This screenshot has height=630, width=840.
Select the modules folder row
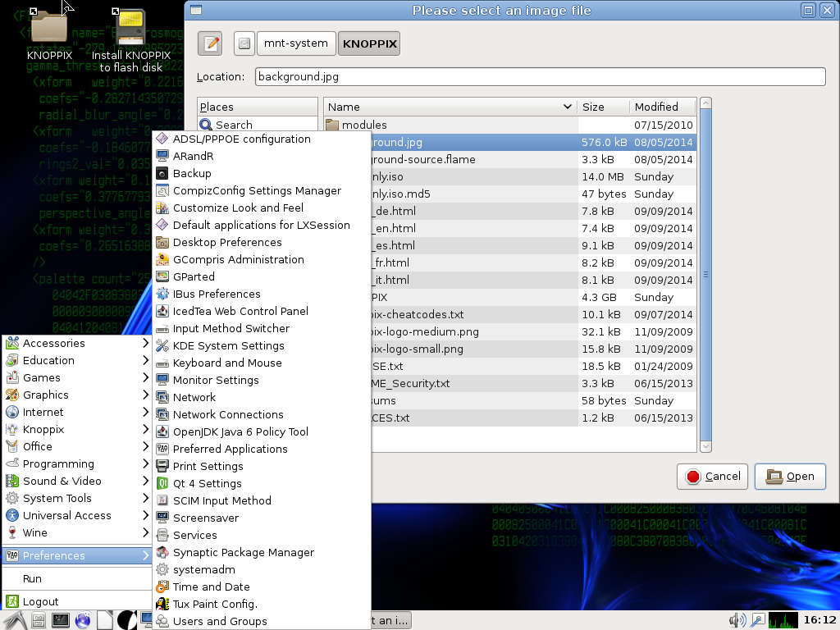pyautogui.click(x=510, y=125)
